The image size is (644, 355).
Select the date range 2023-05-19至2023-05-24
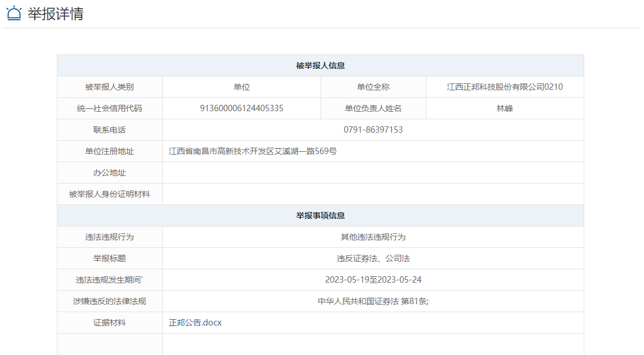pos(373,280)
